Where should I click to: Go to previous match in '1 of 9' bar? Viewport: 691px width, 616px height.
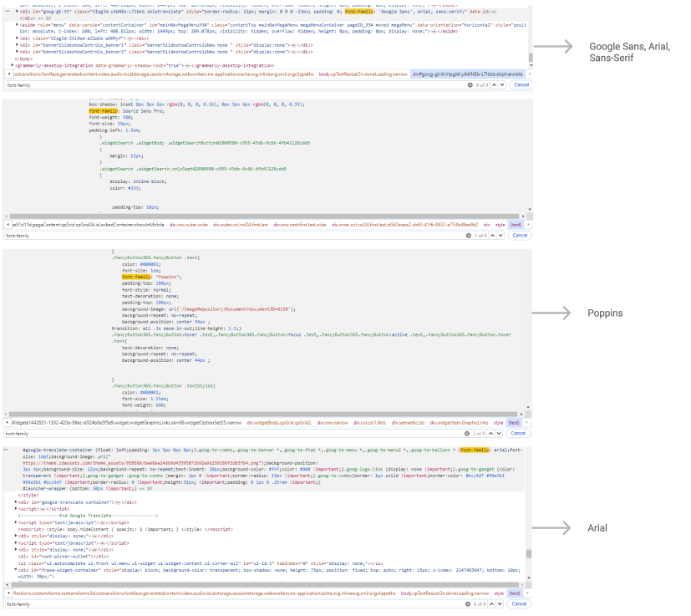[x=493, y=235]
